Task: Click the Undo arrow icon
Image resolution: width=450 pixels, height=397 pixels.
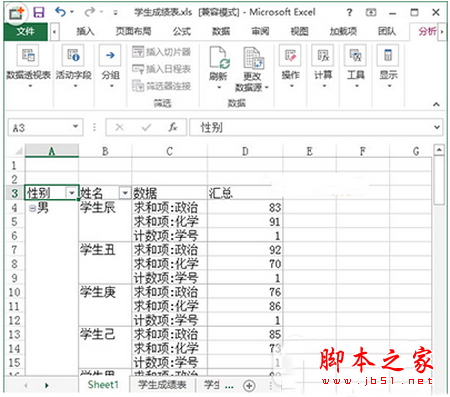Action: 60,12
